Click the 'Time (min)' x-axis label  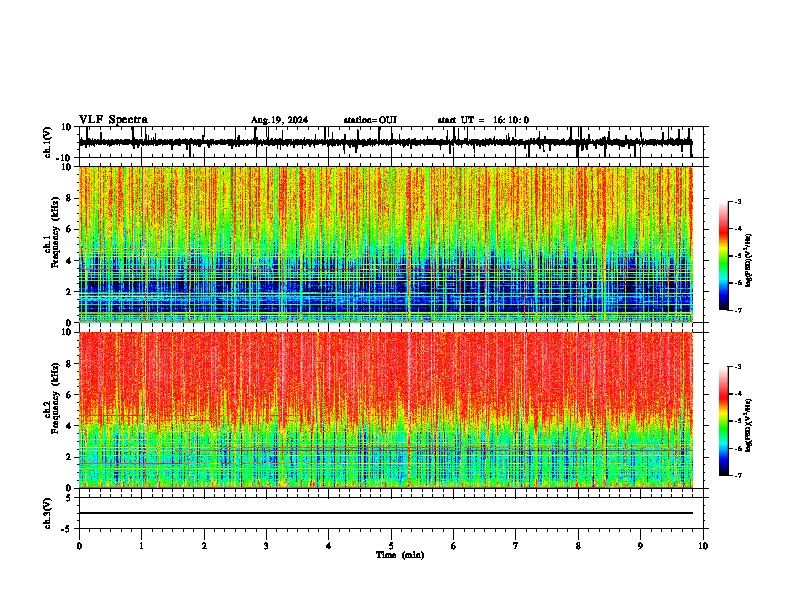[400, 555]
